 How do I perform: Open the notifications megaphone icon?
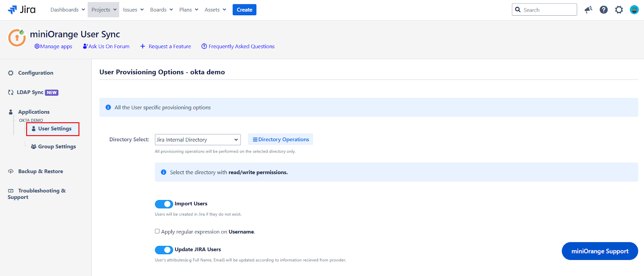click(588, 10)
